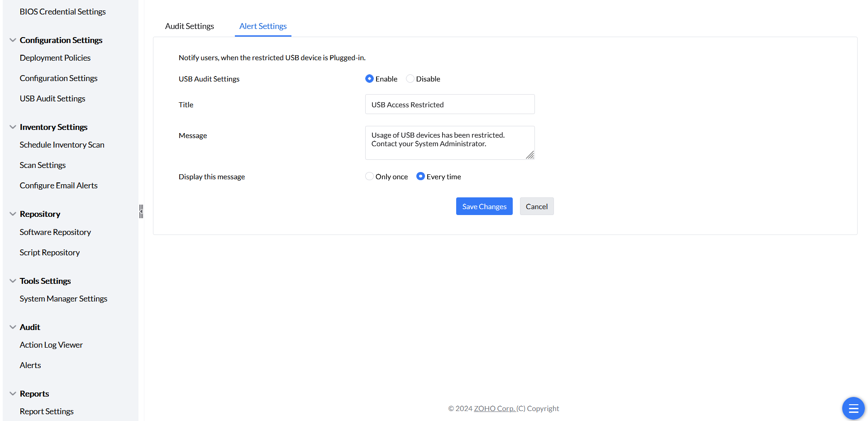Switch to the Audit Settings tab
The height and width of the screenshot is (421, 868).
pos(189,26)
